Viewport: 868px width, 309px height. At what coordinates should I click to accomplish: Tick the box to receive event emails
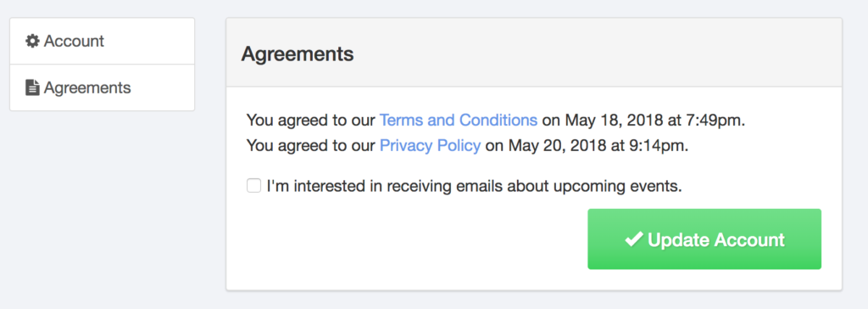[x=253, y=185]
